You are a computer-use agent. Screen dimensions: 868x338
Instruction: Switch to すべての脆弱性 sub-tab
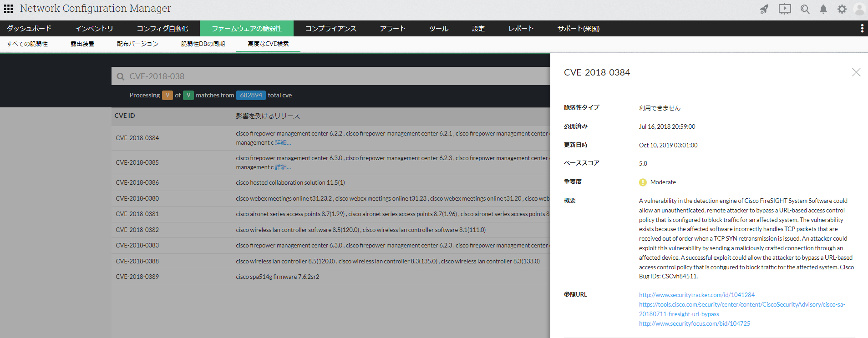(27, 44)
